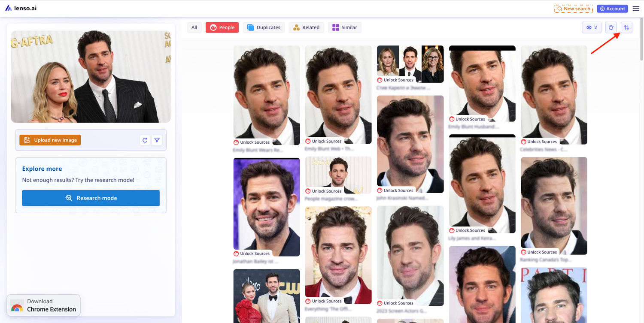Image resolution: width=644 pixels, height=323 pixels.
Task: Launch Research mode
Action: (91, 198)
